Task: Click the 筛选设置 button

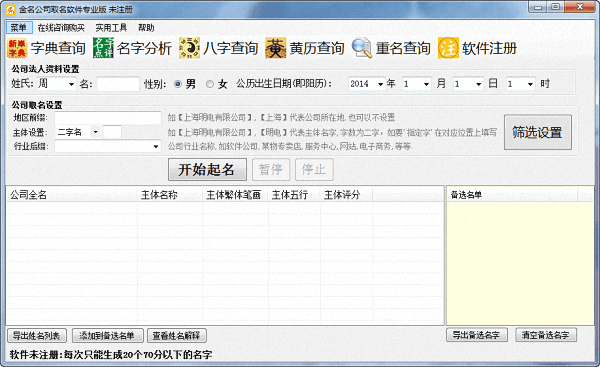Action: [x=537, y=132]
